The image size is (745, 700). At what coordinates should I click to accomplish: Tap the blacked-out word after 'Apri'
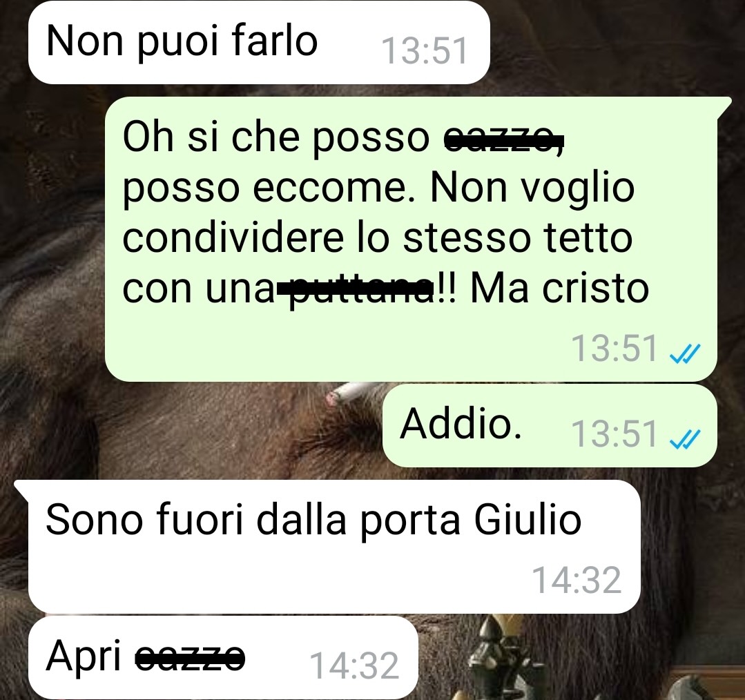(190, 658)
